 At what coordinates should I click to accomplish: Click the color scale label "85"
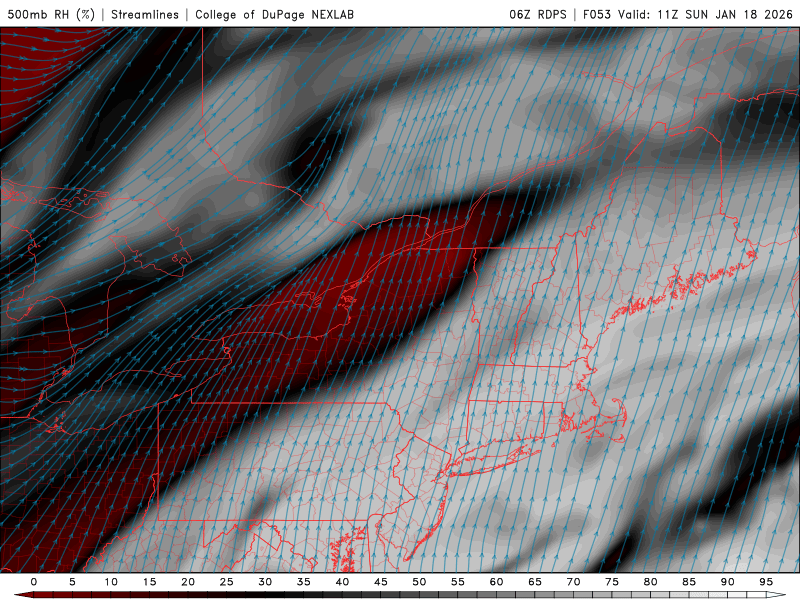coord(689,582)
